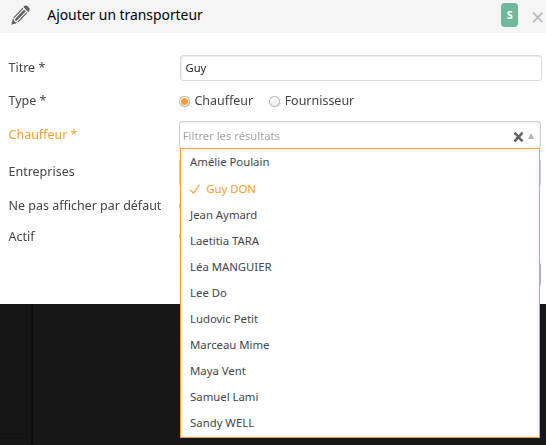Select Lee Do in the list
The height and width of the screenshot is (445, 546).
pos(360,293)
